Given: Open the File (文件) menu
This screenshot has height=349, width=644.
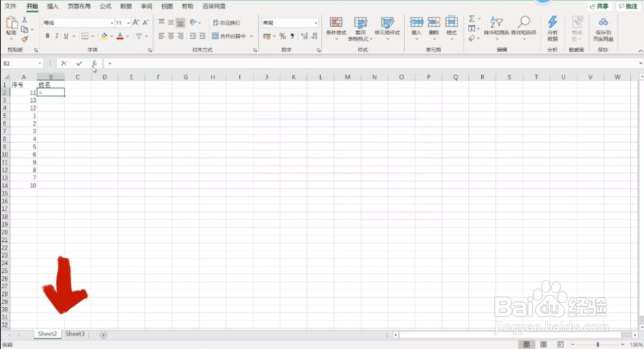Looking at the screenshot, I should (10, 6).
